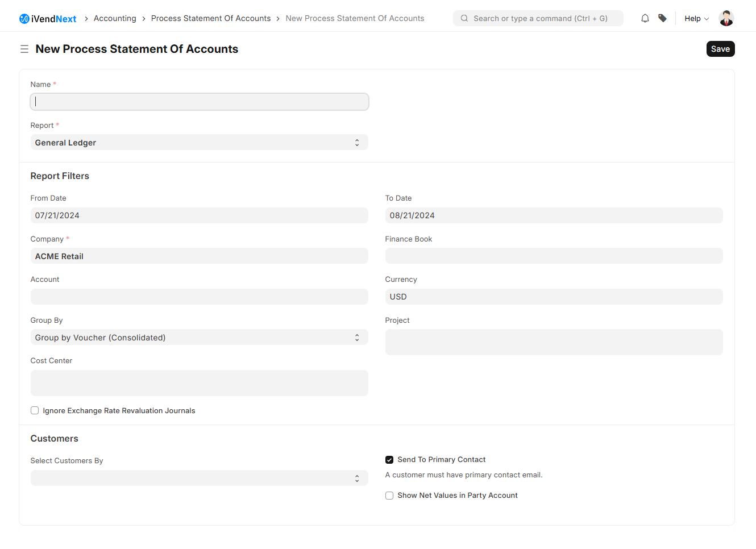Click the tag icon in the top bar

point(662,18)
